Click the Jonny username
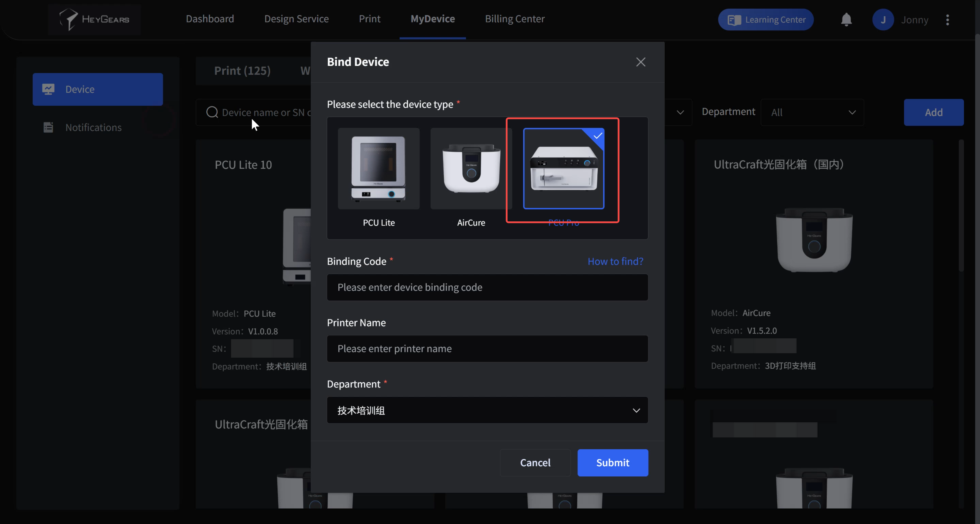980x524 pixels. pyautogui.click(x=915, y=20)
